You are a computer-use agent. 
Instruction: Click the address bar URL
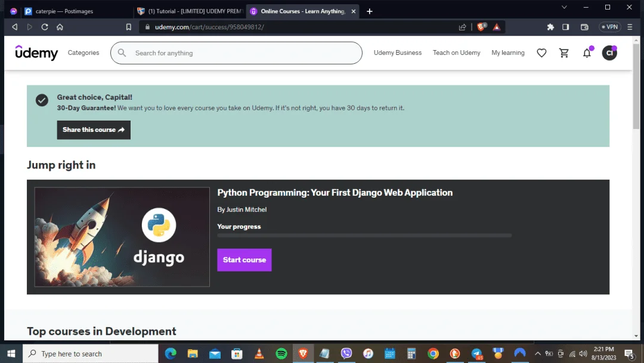(209, 27)
